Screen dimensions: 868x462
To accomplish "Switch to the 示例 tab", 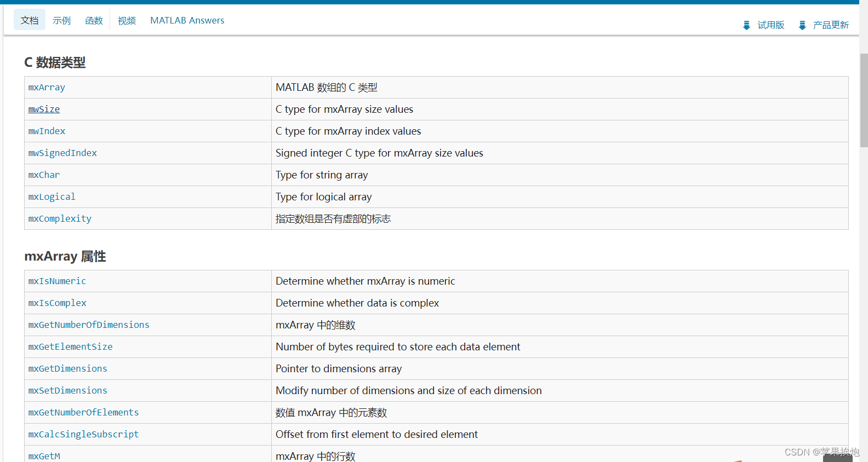I will coord(62,20).
